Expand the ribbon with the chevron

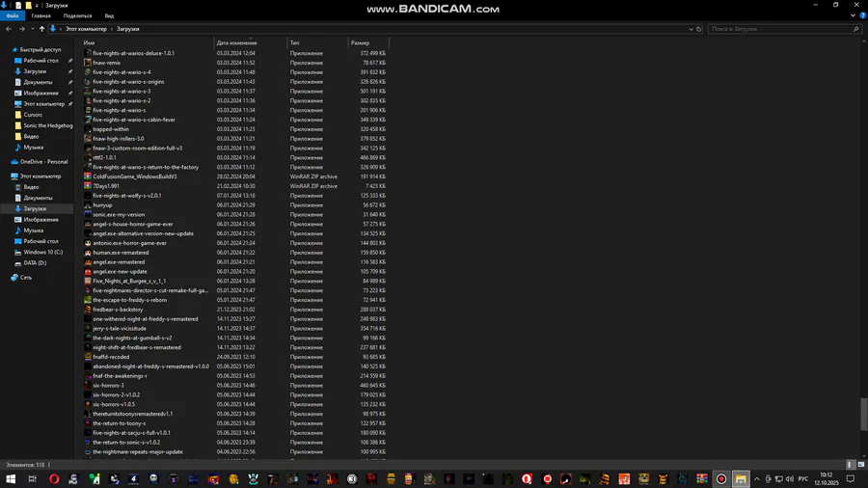(x=854, y=15)
